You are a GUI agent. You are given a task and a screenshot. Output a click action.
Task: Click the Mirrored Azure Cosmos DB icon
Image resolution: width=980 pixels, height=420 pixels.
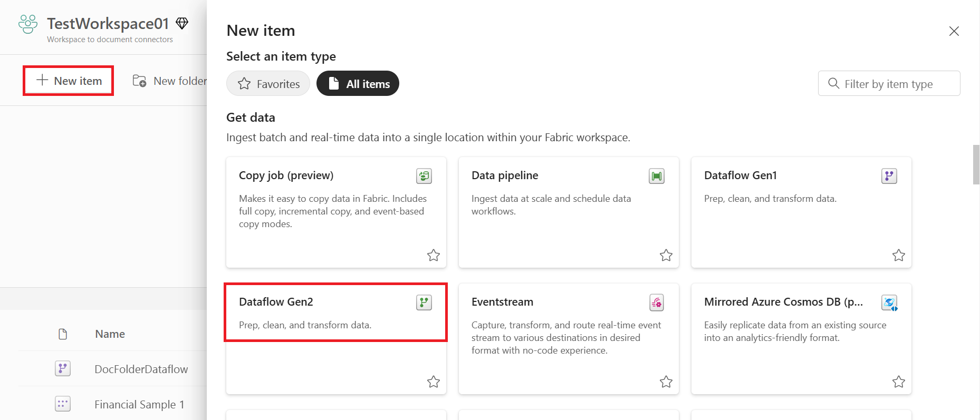point(889,302)
